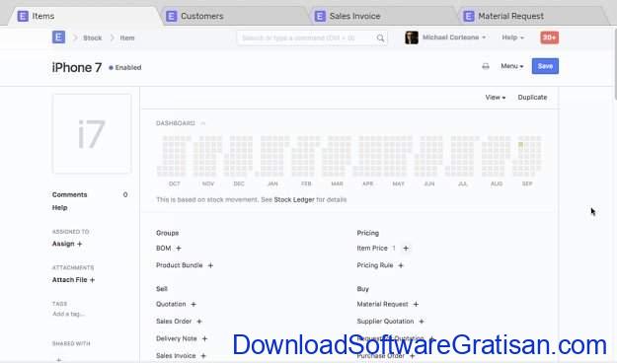This screenshot has width=617, height=364.
Task: Add Sales Invoice with plus icon
Action: coord(203,356)
